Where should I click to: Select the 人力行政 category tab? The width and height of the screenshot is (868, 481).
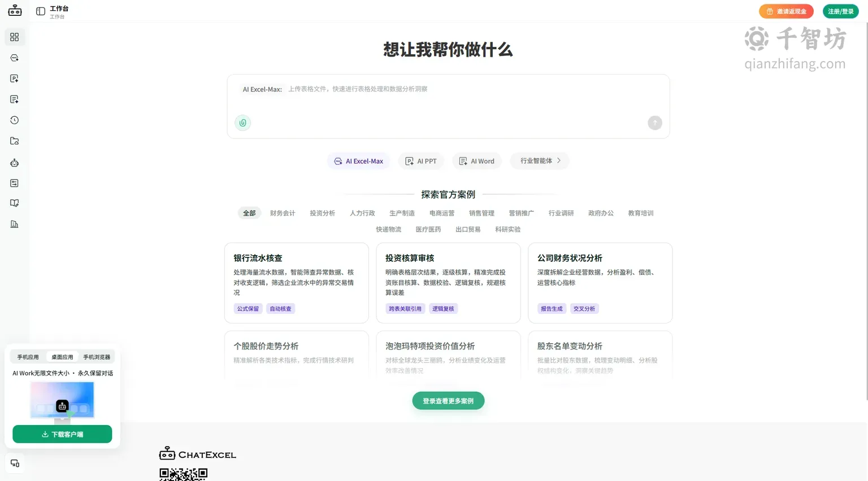362,213
